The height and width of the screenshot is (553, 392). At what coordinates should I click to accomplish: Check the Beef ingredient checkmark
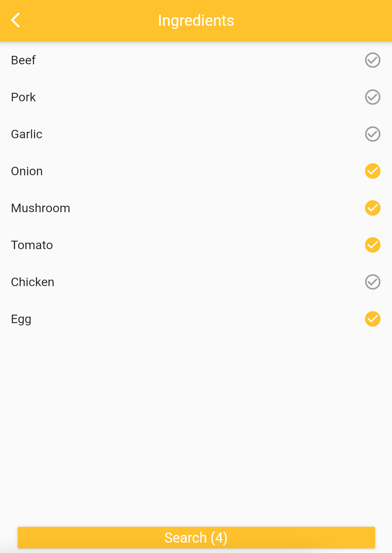coord(372,60)
